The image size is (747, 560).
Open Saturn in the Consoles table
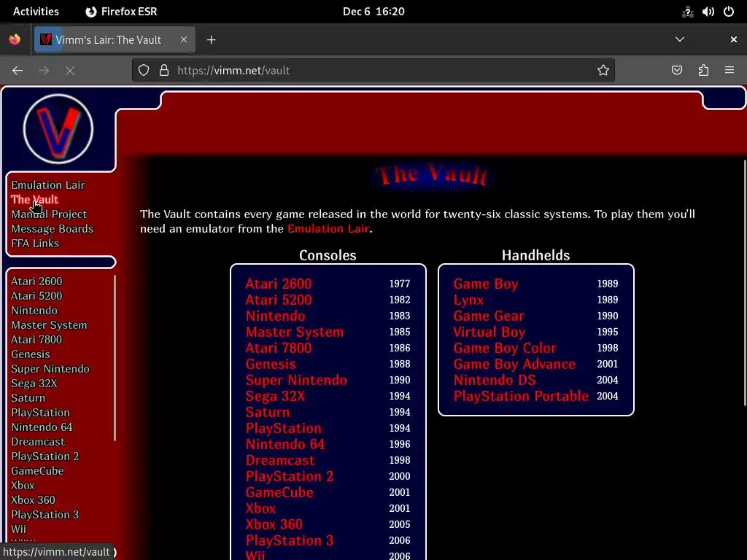coord(268,412)
